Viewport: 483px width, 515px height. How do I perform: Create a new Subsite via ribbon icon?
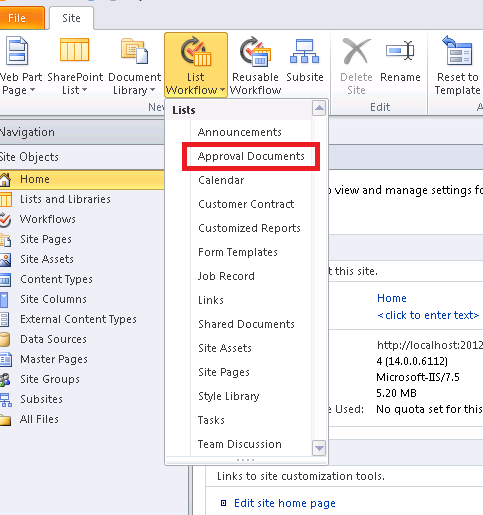(305, 51)
